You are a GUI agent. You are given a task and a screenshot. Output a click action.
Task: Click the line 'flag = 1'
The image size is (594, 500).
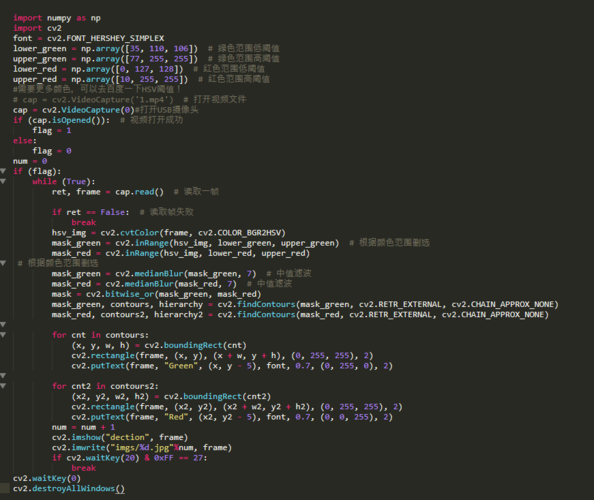pyautogui.click(x=52, y=130)
